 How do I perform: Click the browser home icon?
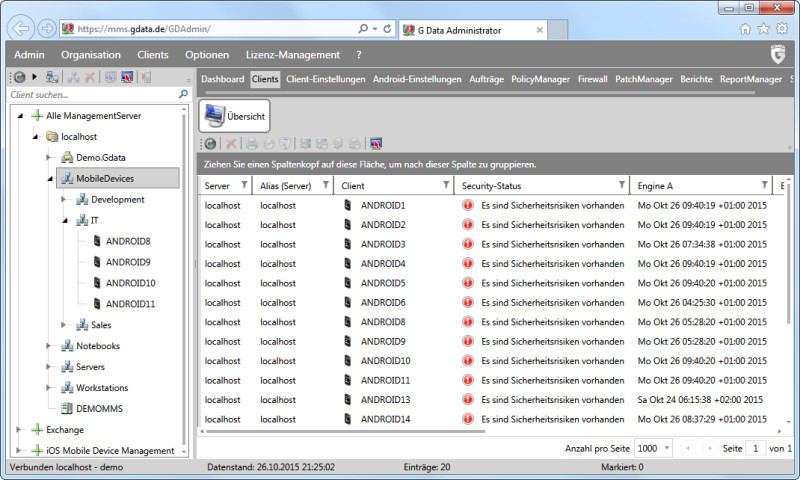click(x=745, y=29)
